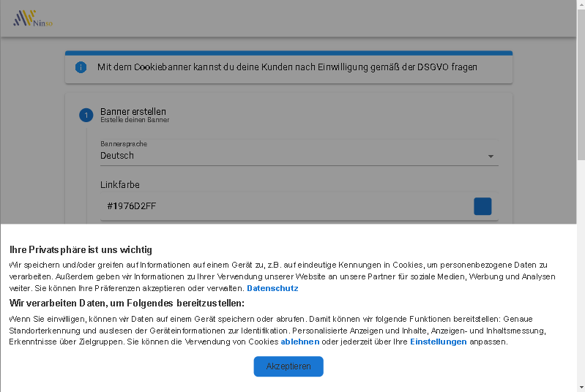Click the vertical scrollbar thumb
The height and width of the screenshot is (392, 585).
pyautogui.click(x=580, y=80)
